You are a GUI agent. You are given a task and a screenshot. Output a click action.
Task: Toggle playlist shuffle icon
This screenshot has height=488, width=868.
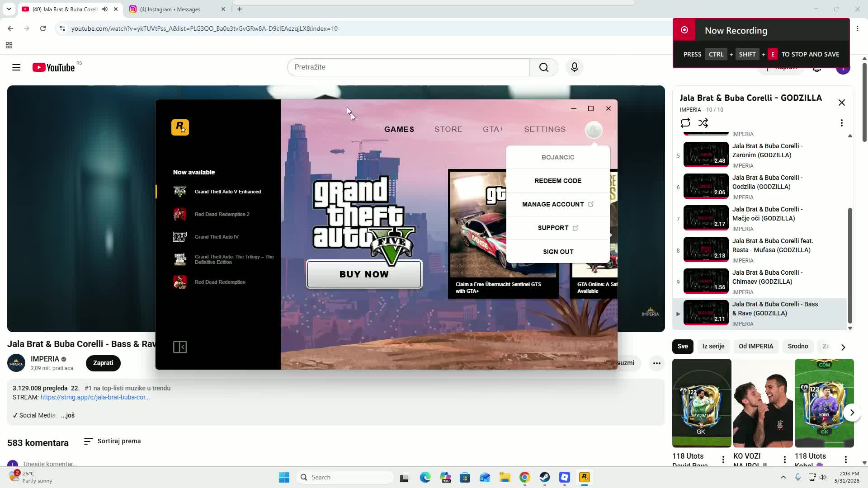703,123
